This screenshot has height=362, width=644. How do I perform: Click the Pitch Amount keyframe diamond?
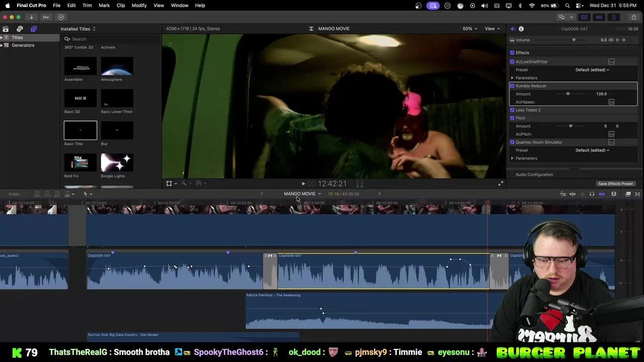point(617,126)
